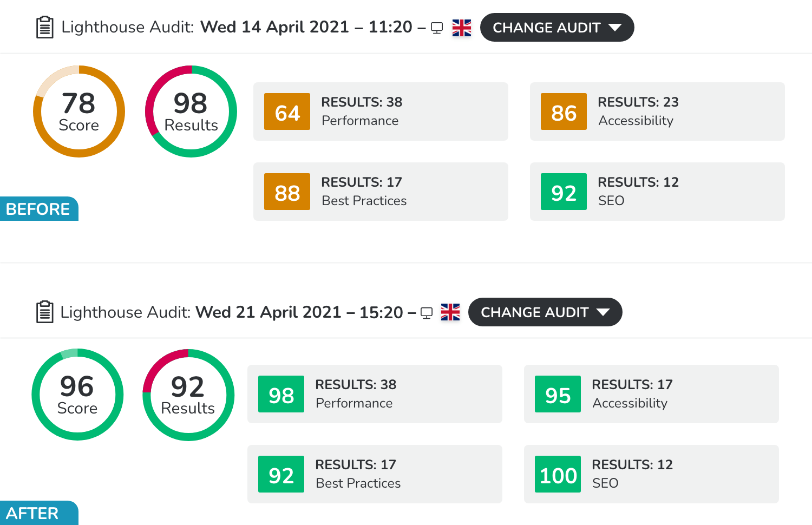Open Performance card scoring 64
The width and height of the screenshot is (812, 525).
pyautogui.click(x=381, y=111)
